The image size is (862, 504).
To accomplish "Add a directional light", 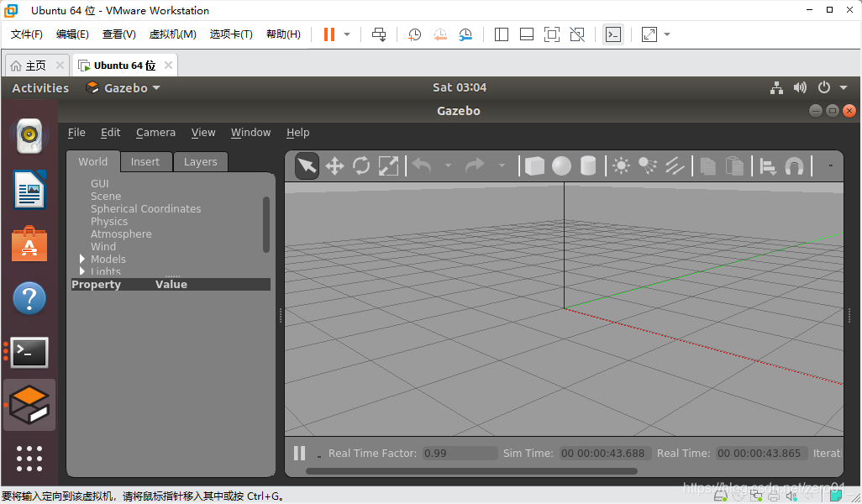I will pyautogui.click(x=675, y=166).
